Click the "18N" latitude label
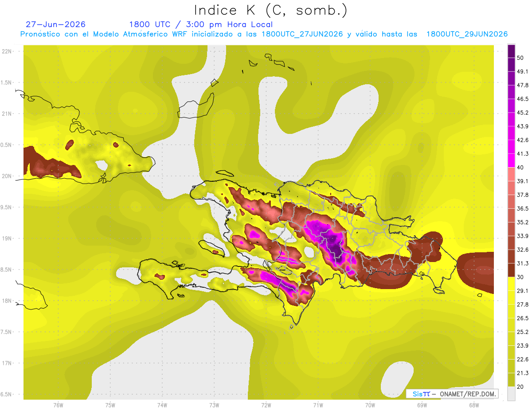 coord(7,301)
